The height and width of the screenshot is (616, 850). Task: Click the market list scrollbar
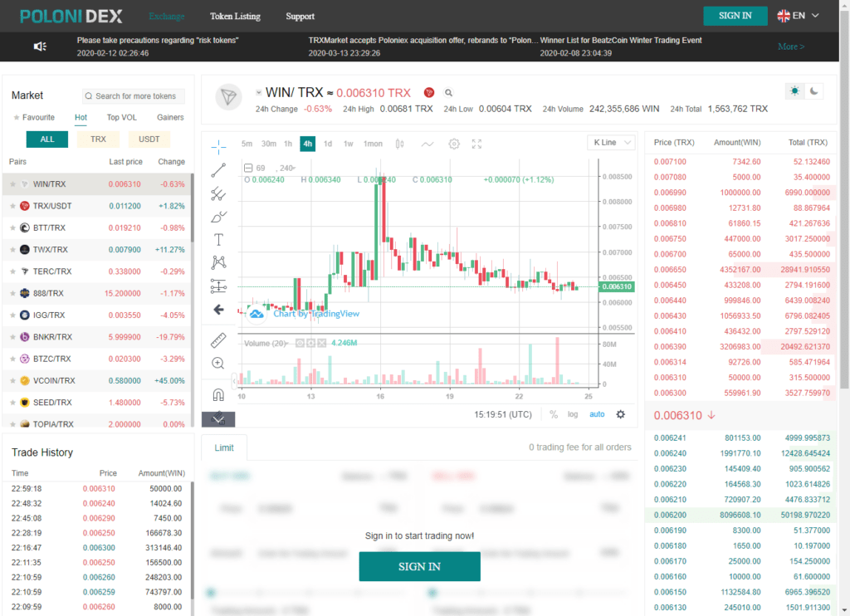click(x=192, y=208)
